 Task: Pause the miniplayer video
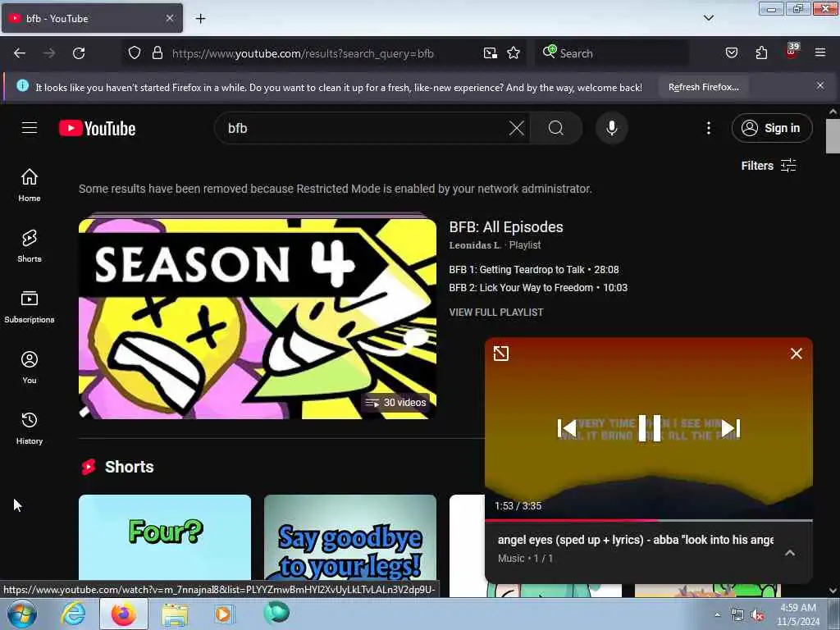tap(649, 428)
